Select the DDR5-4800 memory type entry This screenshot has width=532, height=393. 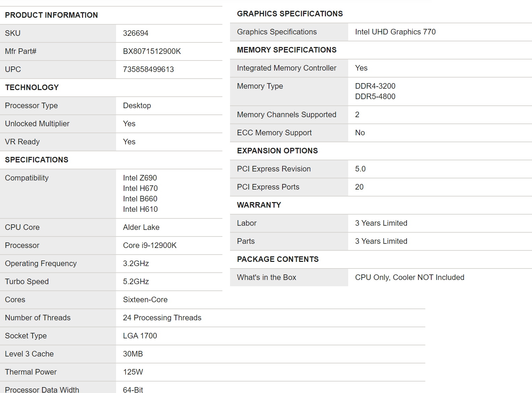click(x=375, y=97)
